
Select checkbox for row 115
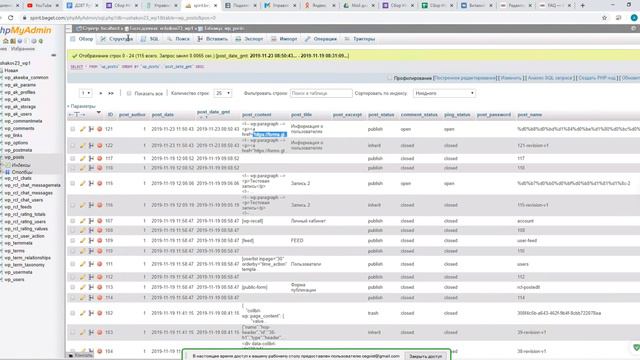tap(73, 183)
